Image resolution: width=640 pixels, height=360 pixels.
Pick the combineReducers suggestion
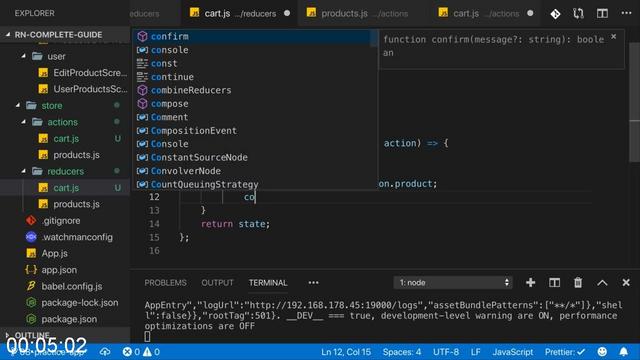255,90
